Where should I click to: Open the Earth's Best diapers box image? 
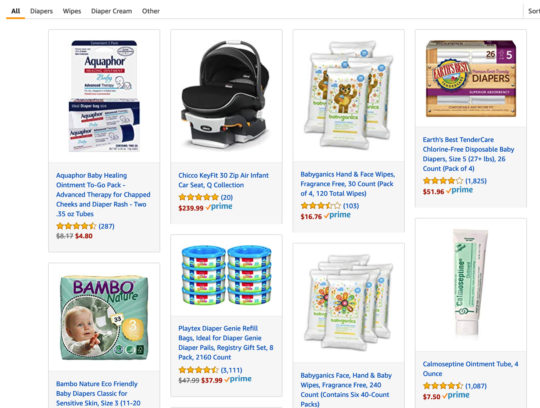(x=471, y=79)
